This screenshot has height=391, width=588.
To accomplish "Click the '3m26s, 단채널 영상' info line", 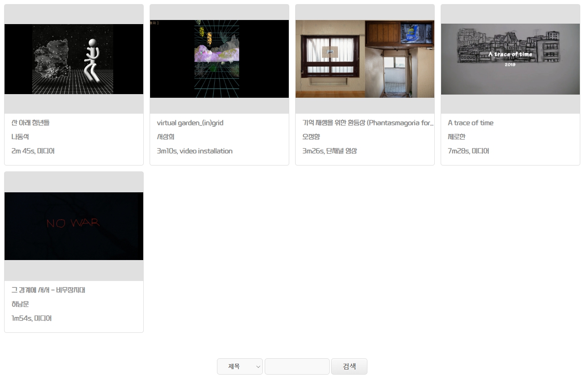I will 330,151.
